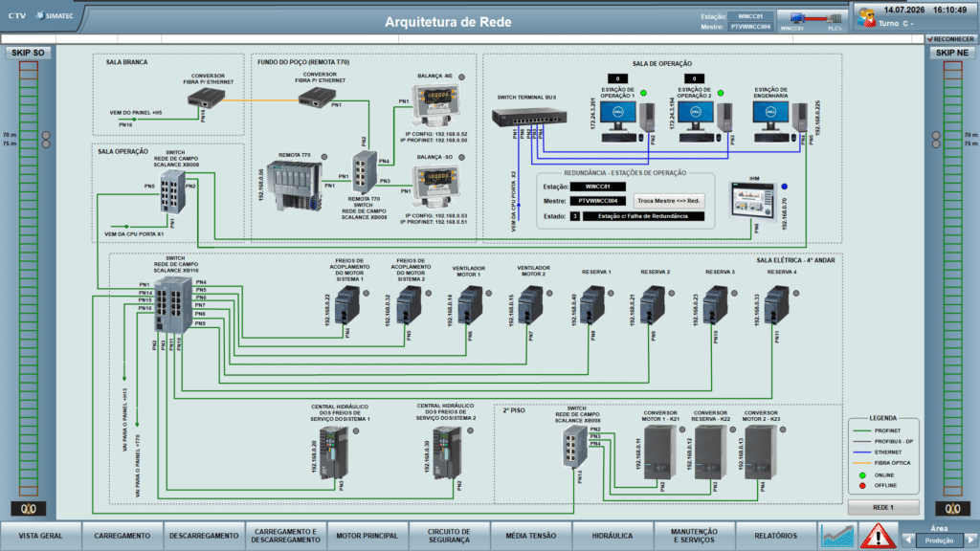Image resolution: width=980 pixels, height=551 pixels.
Task: Click the IHM panel device
Action: point(753,202)
